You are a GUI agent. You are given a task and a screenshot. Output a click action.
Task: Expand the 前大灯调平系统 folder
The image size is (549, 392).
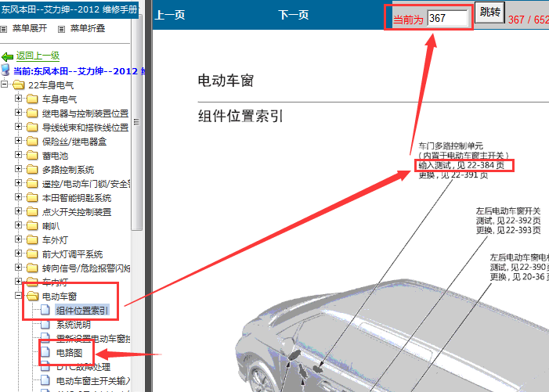point(18,254)
